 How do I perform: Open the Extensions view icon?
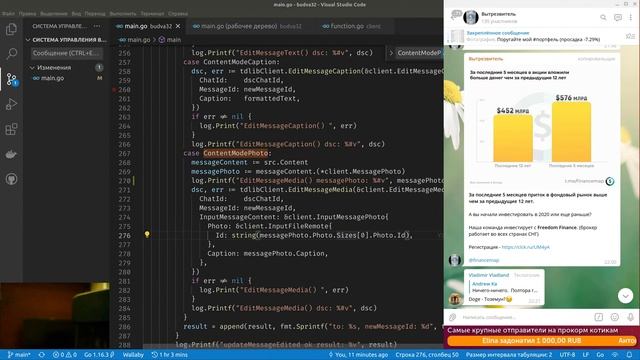tap(11, 129)
